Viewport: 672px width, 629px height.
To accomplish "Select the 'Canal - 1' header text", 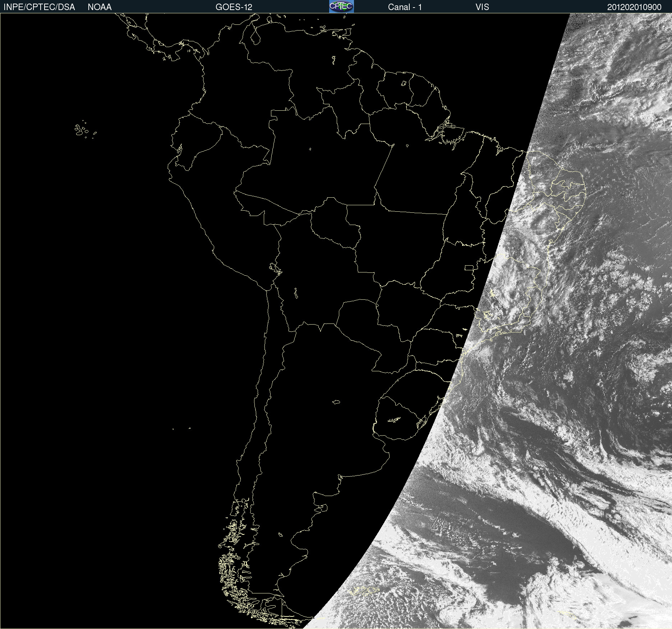I will click(405, 7).
